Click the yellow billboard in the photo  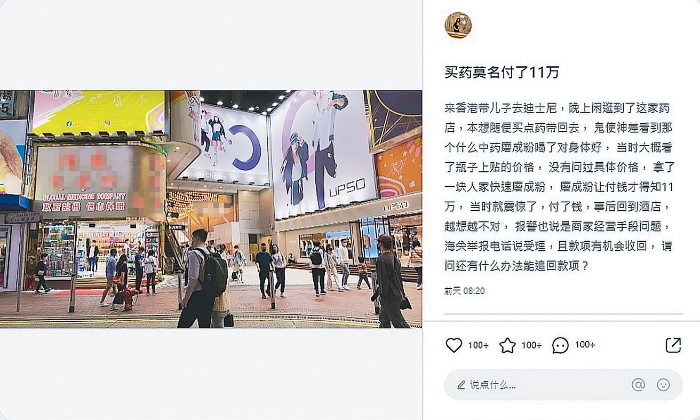pyautogui.click(x=99, y=112)
